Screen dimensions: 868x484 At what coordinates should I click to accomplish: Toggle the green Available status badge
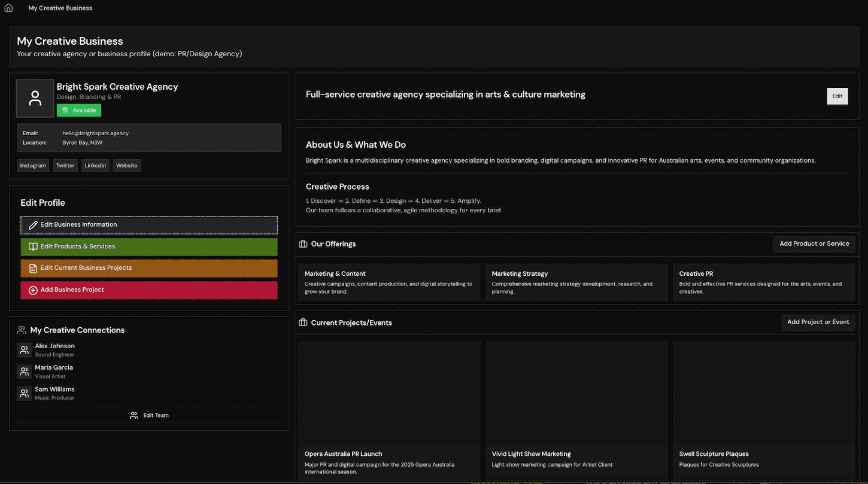point(79,110)
